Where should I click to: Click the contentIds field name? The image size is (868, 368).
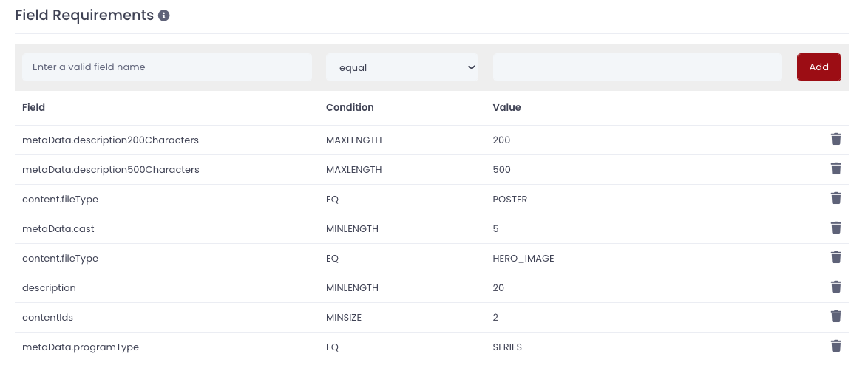(47, 318)
